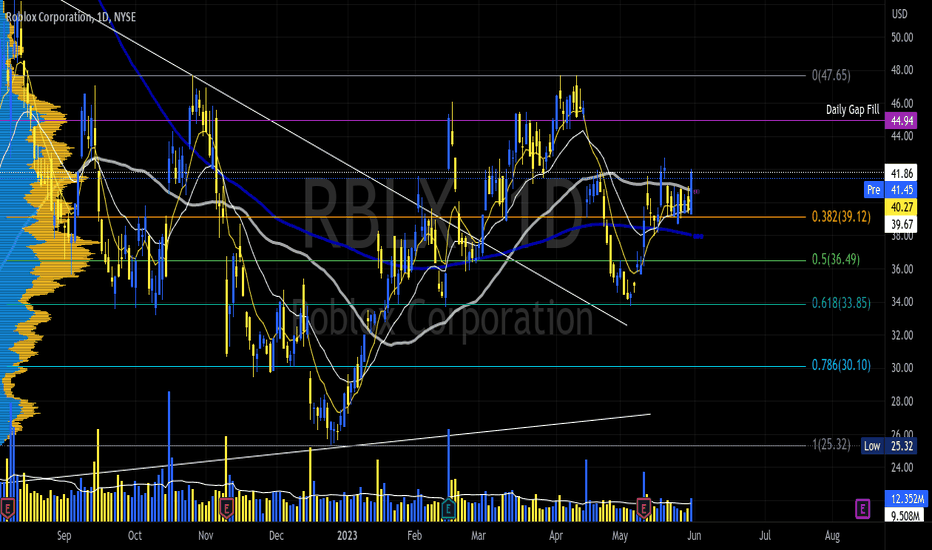Click the 44.94 purple price tag
Viewport: 932px width, 550px height.
coord(901,121)
